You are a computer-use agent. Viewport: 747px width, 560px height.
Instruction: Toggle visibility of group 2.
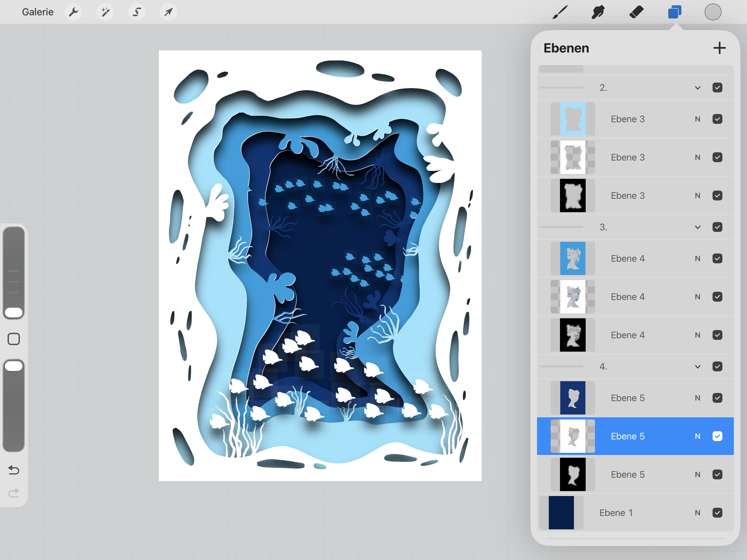coord(717,88)
